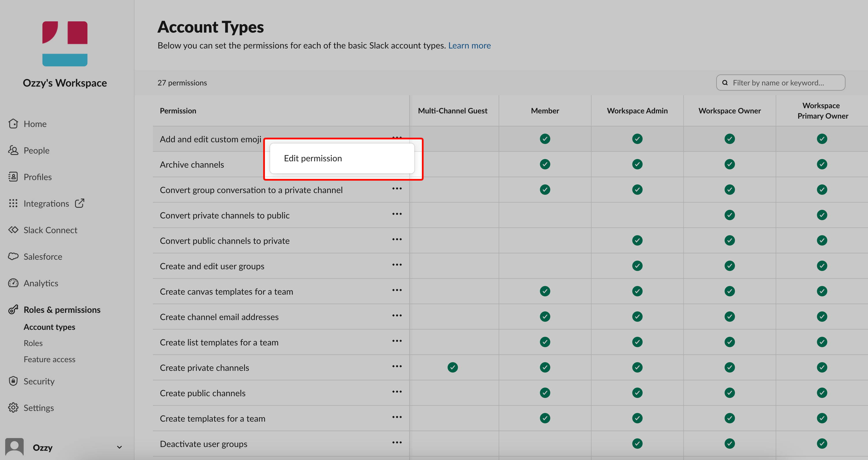This screenshot has width=868, height=460.
Task: Click the Filter by name or keyword field
Action: [x=781, y=83]
